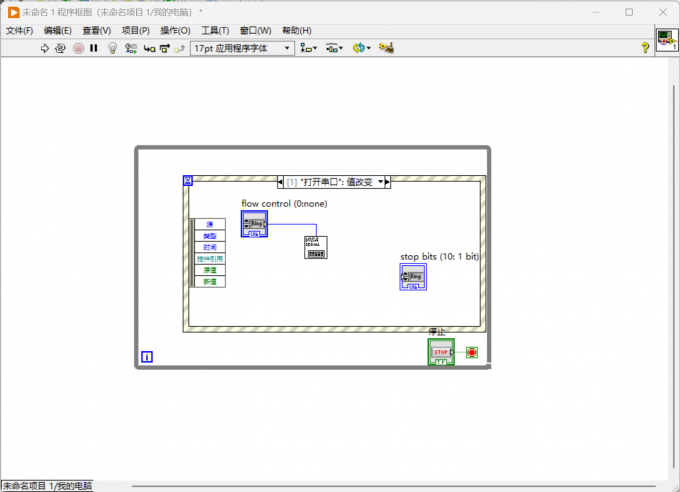Viewport: 680px width, 492px height.
Task: Click the 类型 event data node item
Action: coord(210,236)
